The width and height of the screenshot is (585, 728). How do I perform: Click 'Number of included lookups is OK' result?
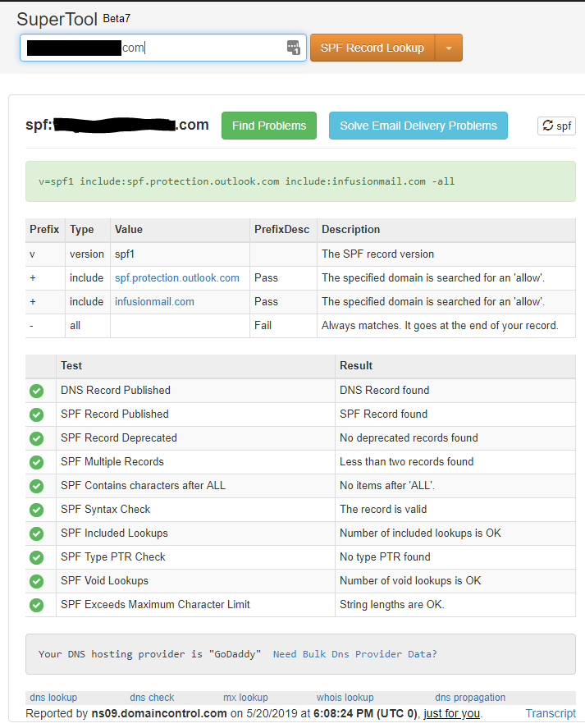tap(420, 533)
